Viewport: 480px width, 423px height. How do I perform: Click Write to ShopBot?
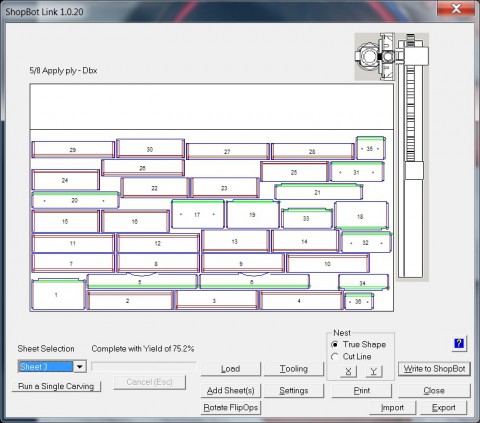pyautogui.click(x=434, y=369)
